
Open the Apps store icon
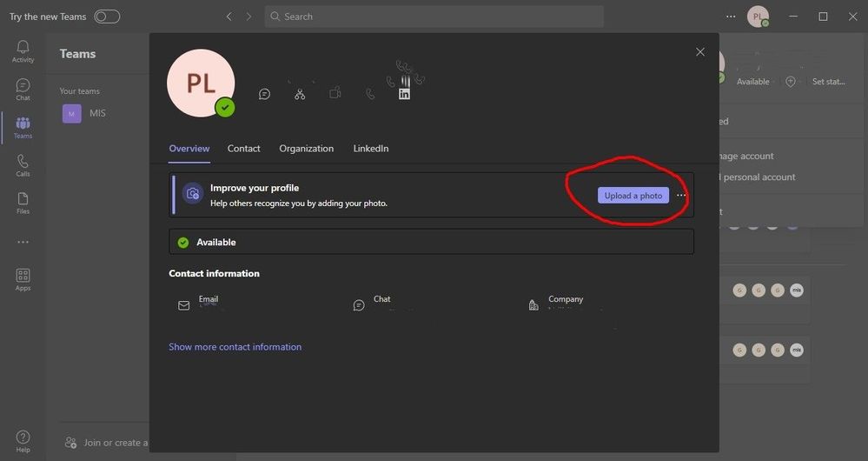click(23, 279)
